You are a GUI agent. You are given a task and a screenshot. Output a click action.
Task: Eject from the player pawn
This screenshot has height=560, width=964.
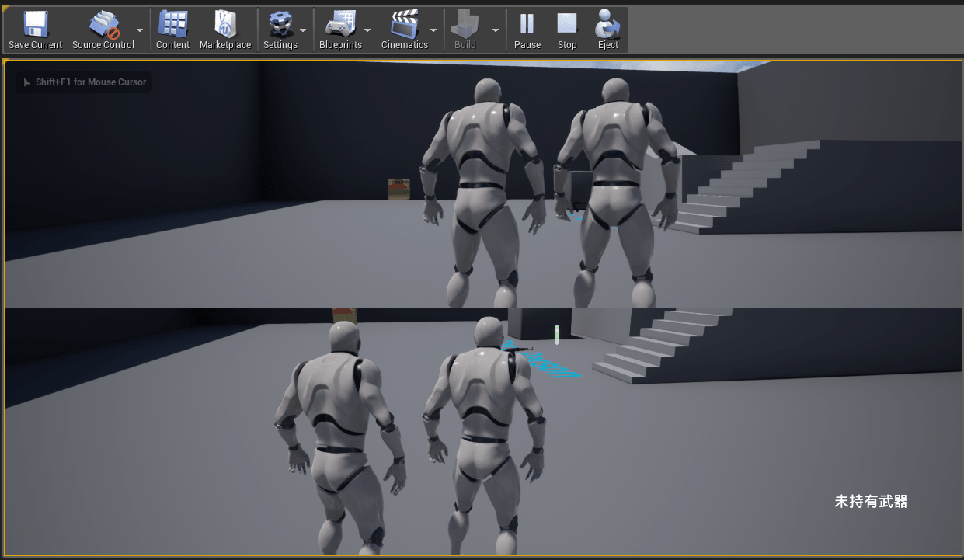pos(607,23)
